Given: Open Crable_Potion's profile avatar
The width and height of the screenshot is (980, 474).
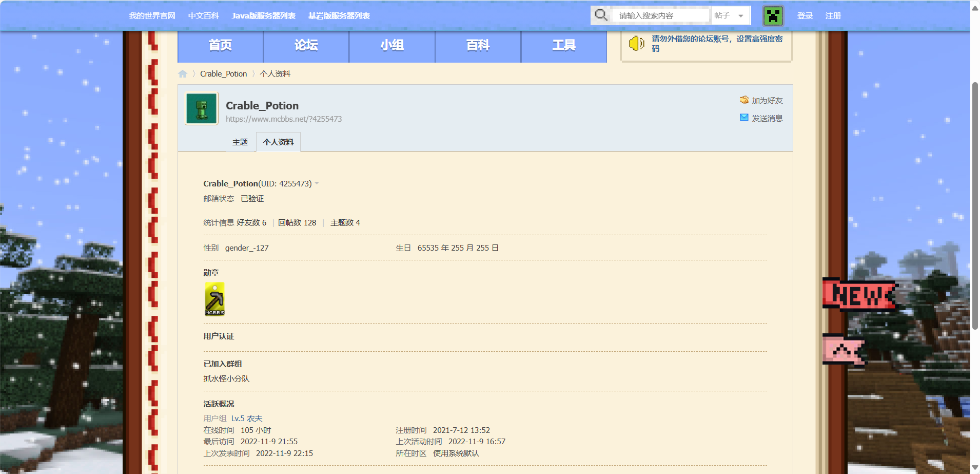Looking at the screenshot, I should tap(202, 108).
